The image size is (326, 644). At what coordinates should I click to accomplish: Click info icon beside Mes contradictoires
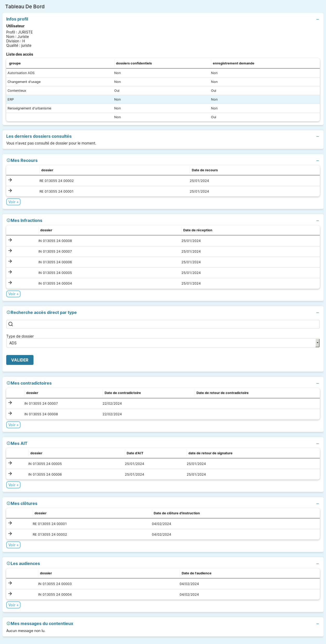[x=8, y=383]
